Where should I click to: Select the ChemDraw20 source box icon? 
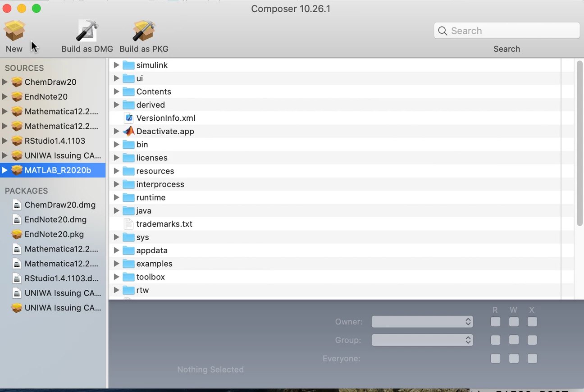tap(17, 82)
